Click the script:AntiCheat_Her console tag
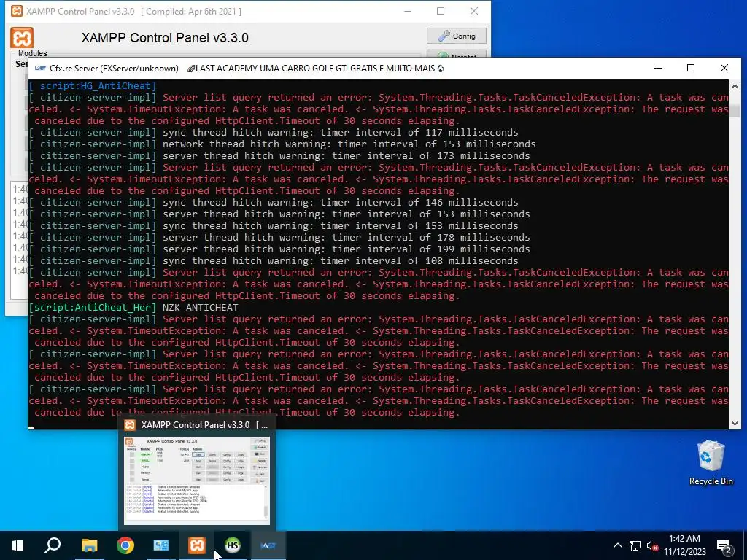This screenshot has height=560, width=747. tap(93, 308)
